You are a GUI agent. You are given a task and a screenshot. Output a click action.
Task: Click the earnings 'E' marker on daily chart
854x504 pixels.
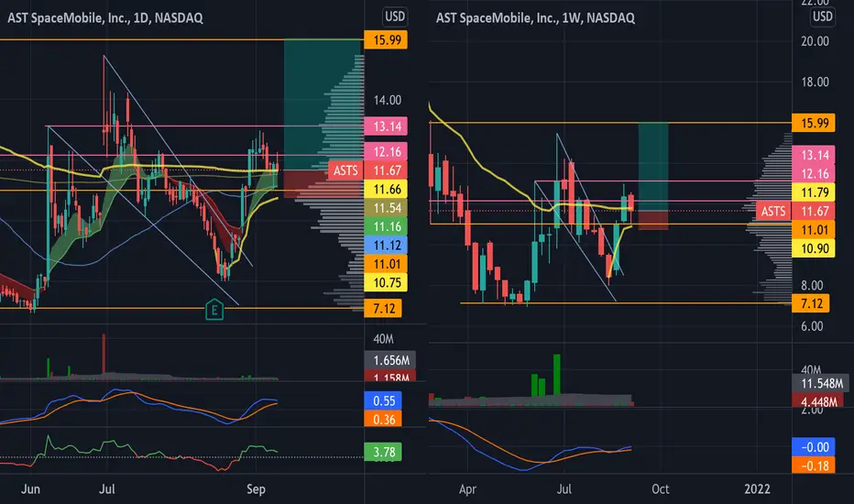pyautogui.click(x=214, y=310)
